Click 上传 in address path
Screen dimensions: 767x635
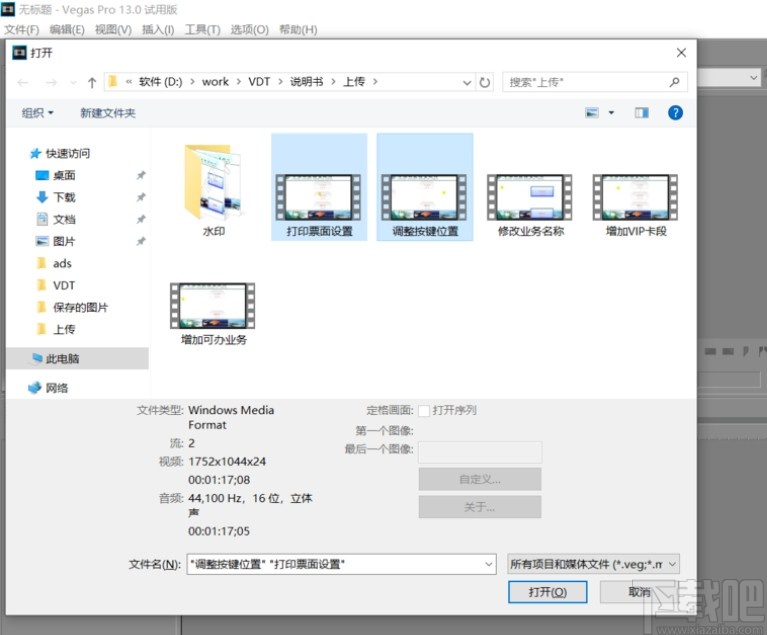click(x=354, y=82)
